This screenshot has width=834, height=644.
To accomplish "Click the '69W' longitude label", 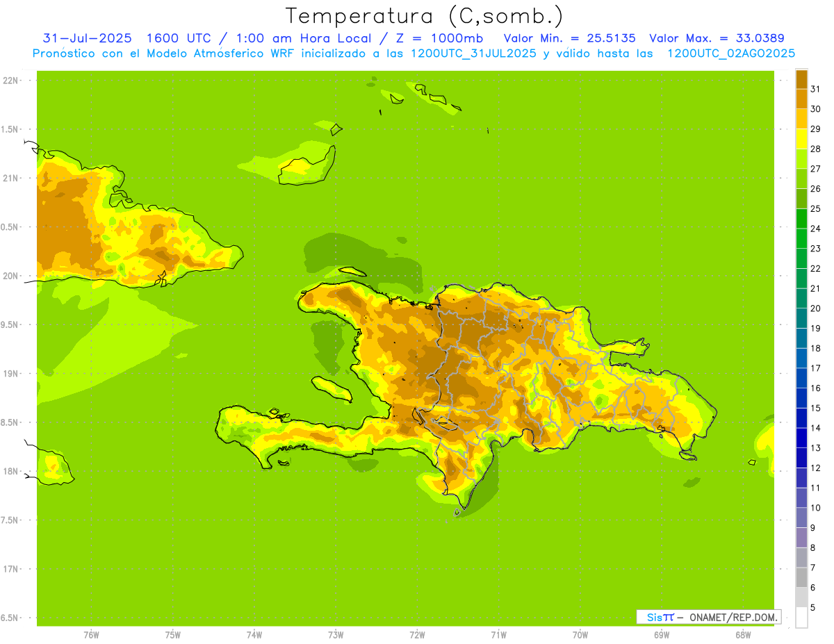I will 662,635.
